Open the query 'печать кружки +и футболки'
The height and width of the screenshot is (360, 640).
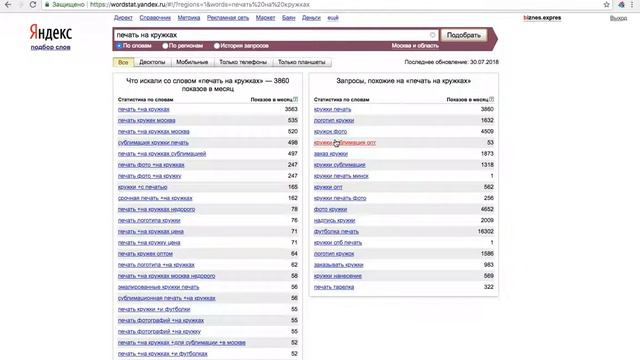pos(154,309)
